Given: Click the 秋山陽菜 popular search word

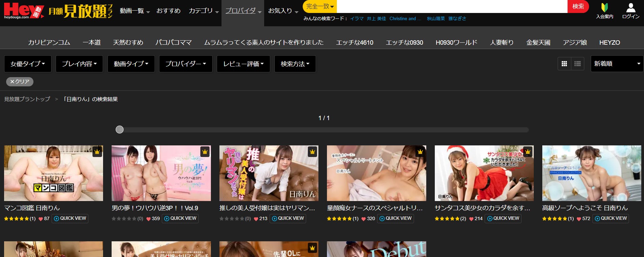Looking at the screenshot, I should (x=436, y=19).
